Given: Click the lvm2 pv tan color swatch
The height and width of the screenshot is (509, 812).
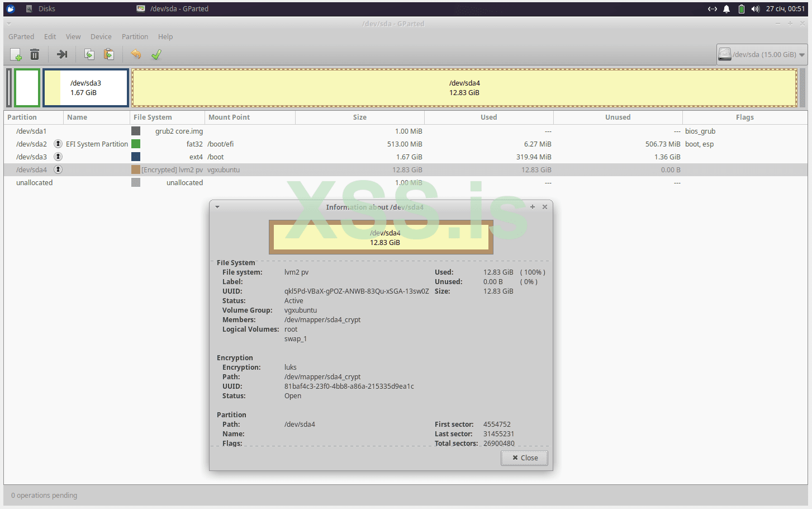Looking at the screenshot, I should 136,169.
